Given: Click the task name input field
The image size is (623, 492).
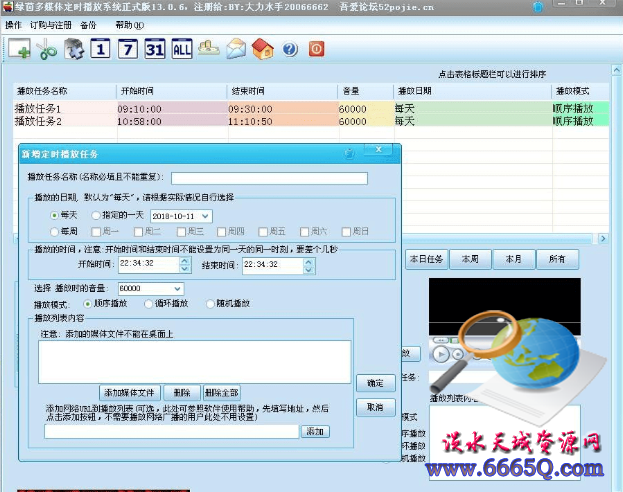Looking at the screenshot, I should pos(269,178).
